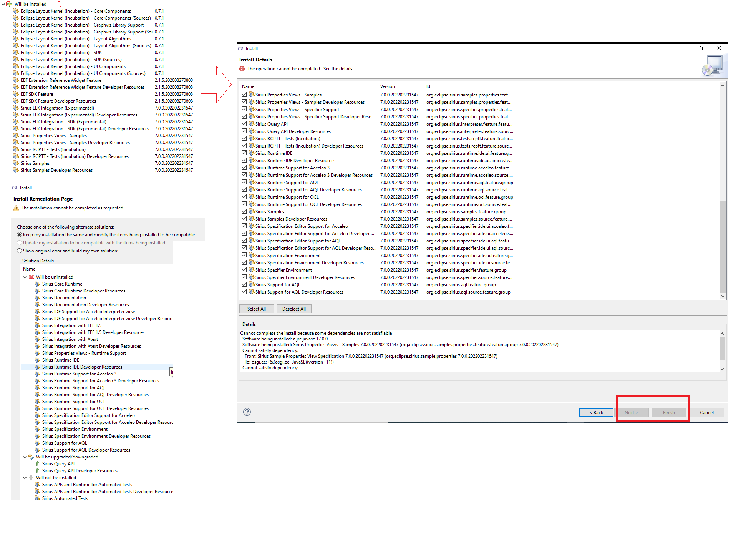Collapse the Will be uninstalled tree group
The height and width of the screenshot is (538, 756).
25,277
